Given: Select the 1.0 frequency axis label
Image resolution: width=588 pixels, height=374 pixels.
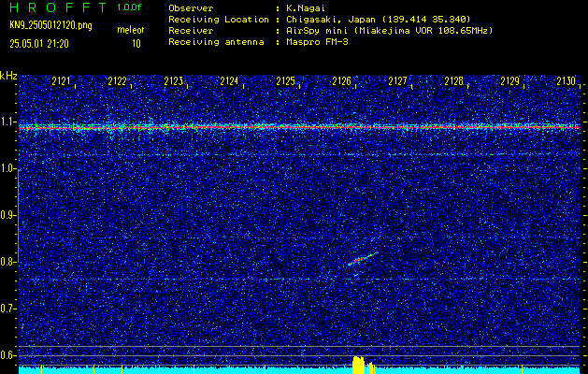Looking at the screenshot, I should click(7, 169).
